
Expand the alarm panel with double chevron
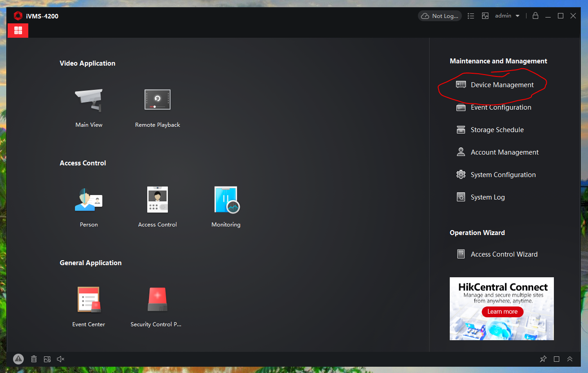pos(570,359)
